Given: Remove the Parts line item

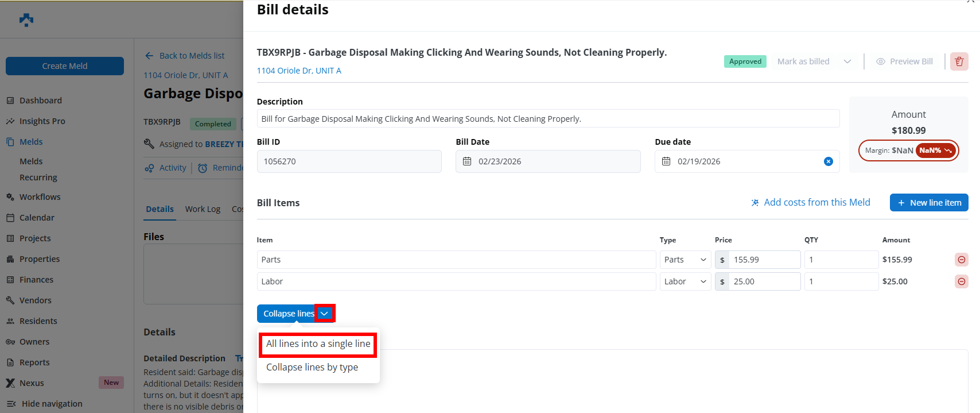Looking at the screenshot, I should pyautogui.click(x=961, y=260).
